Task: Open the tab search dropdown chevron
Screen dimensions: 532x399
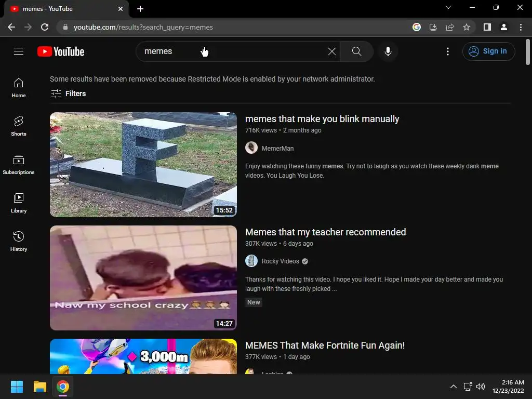Action: 448,7
